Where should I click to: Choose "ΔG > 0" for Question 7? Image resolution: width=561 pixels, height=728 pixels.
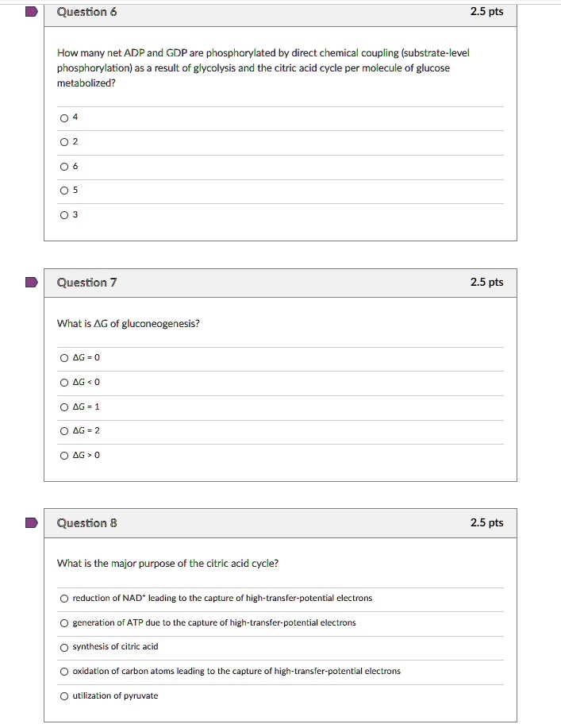pos(63,455)
